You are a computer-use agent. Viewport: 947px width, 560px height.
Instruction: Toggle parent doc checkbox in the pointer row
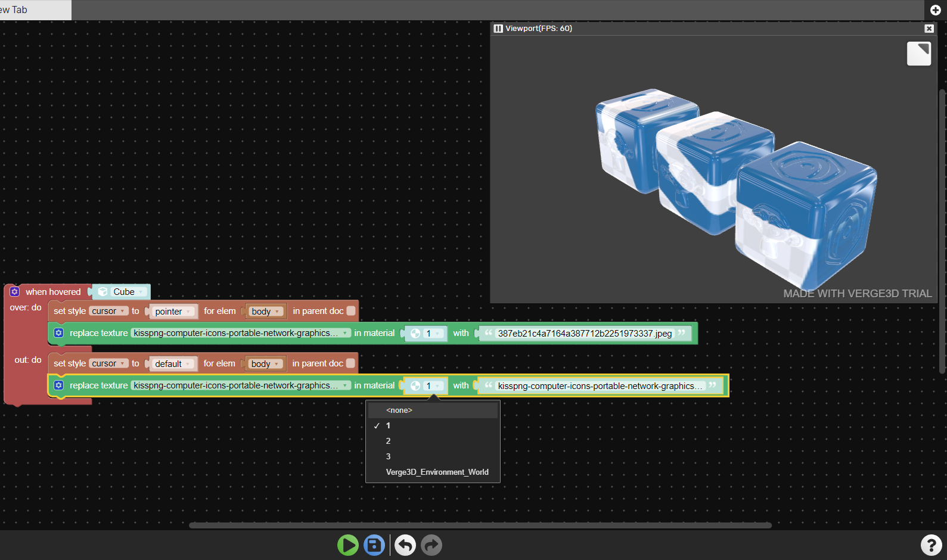(351, 311)
